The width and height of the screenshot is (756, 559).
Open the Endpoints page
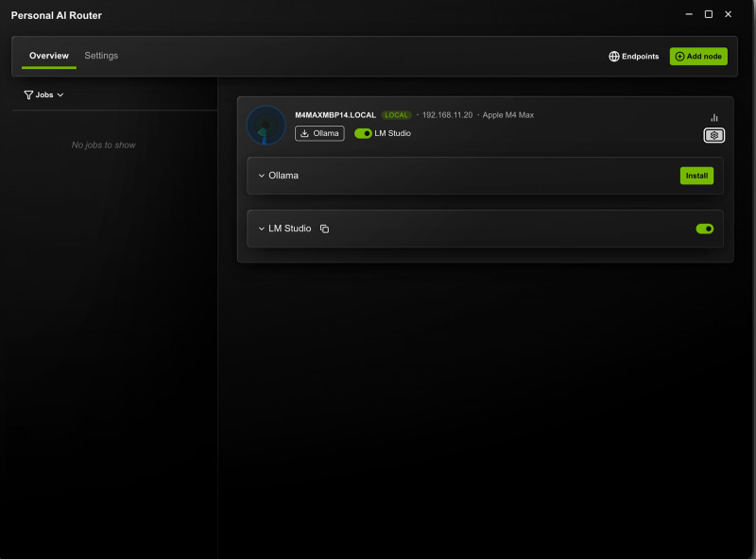(x=633, y=57)
